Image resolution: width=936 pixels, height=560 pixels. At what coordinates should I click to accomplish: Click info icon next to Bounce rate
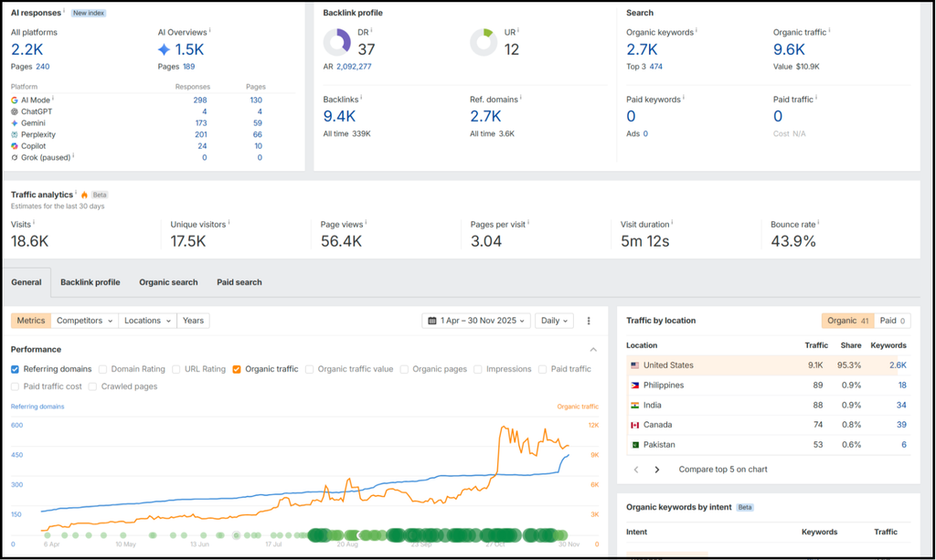pos(818,223)
